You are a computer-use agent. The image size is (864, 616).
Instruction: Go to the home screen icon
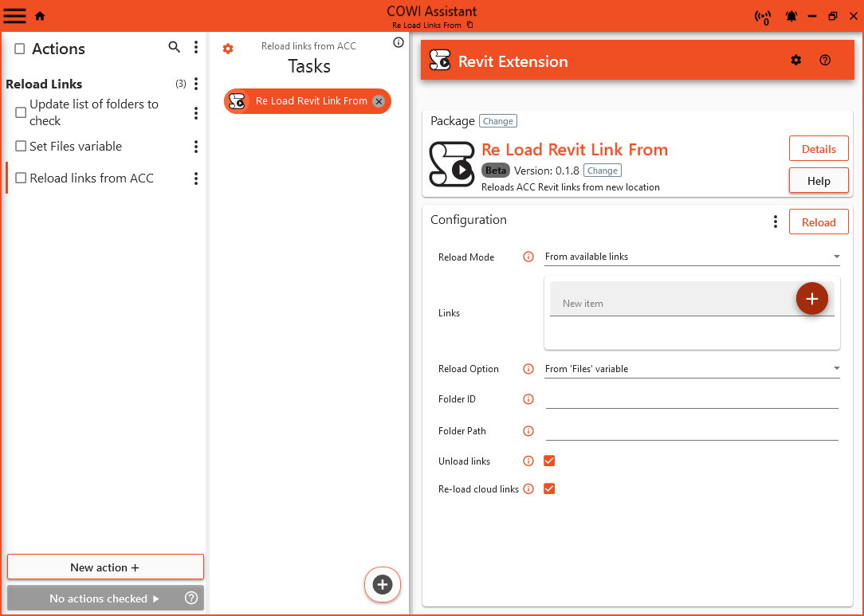tap(40, 16)
